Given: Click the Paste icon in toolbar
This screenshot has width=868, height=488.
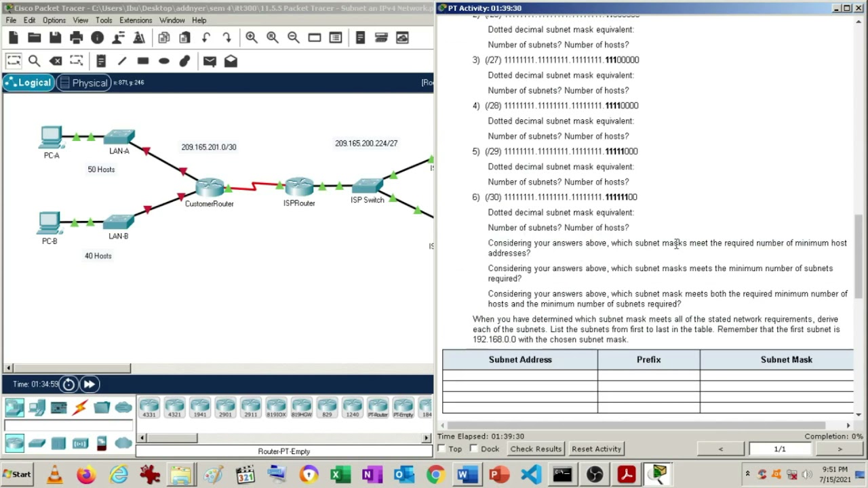Looking at the screenshot, I should [185, 38].
